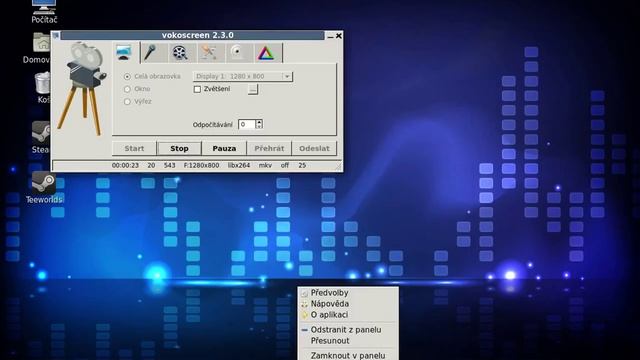Select the Výřez radio button
This screenshot has width=640, height=360.
click(127, 102)
